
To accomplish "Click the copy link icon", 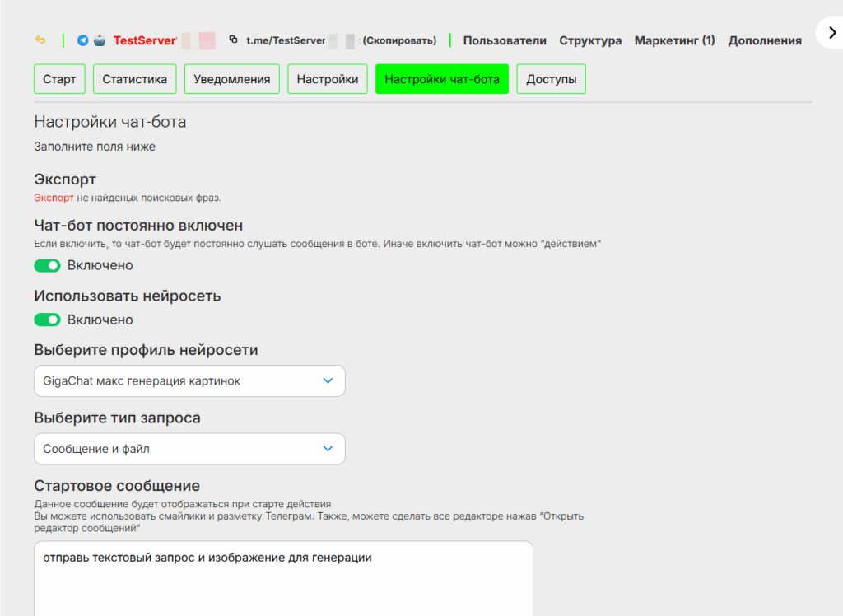I will (x=234, y=40).
